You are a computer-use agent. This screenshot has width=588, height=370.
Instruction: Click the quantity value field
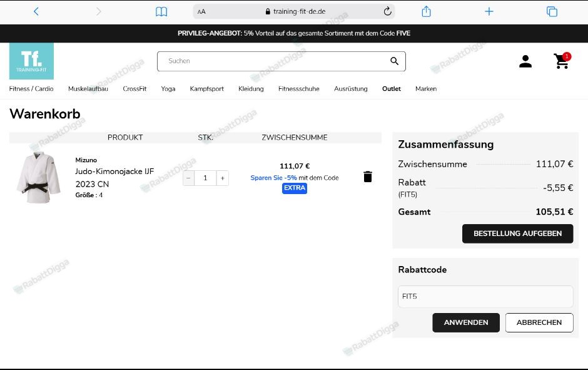point(206,178)
